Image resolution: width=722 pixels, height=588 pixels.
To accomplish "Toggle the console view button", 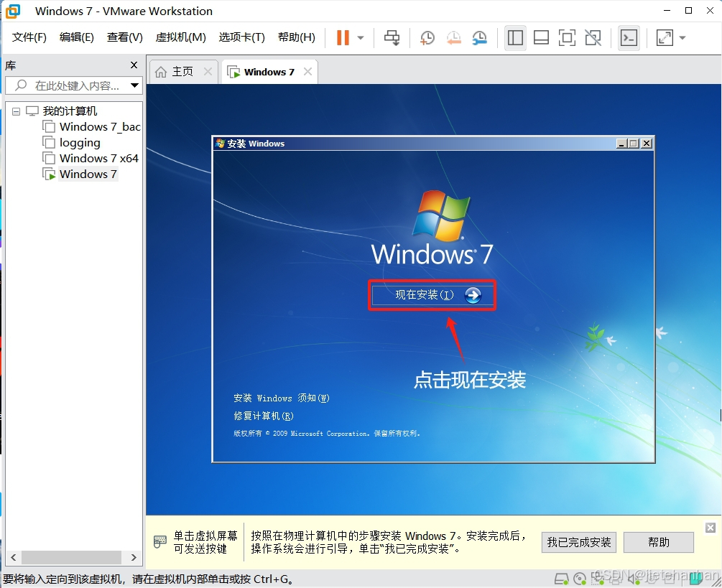I will (x=629, y=38).
